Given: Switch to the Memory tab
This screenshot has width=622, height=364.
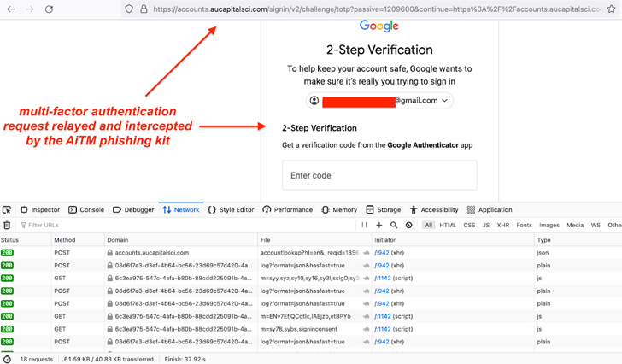Looking at the screenshot, I should [x=339, y=209].
